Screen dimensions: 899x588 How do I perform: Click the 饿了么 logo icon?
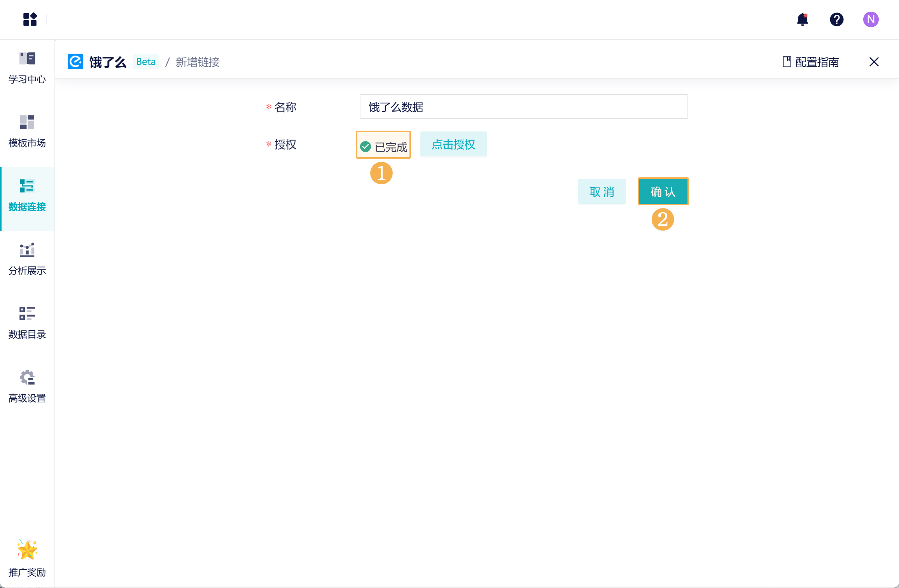coord(75,61)
